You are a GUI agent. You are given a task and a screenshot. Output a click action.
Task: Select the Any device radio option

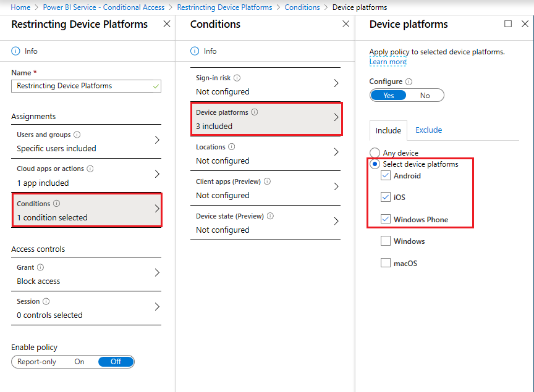pyautogui.click(x=375, y=152)
